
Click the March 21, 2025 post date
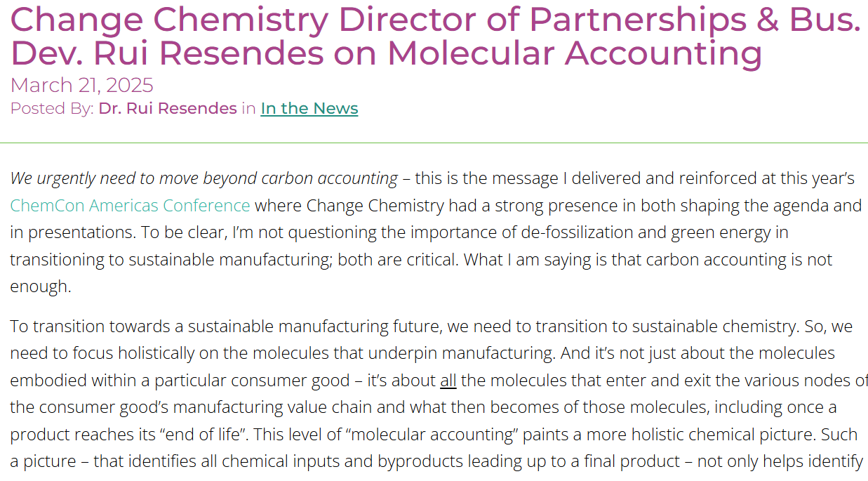pos(81,85)
